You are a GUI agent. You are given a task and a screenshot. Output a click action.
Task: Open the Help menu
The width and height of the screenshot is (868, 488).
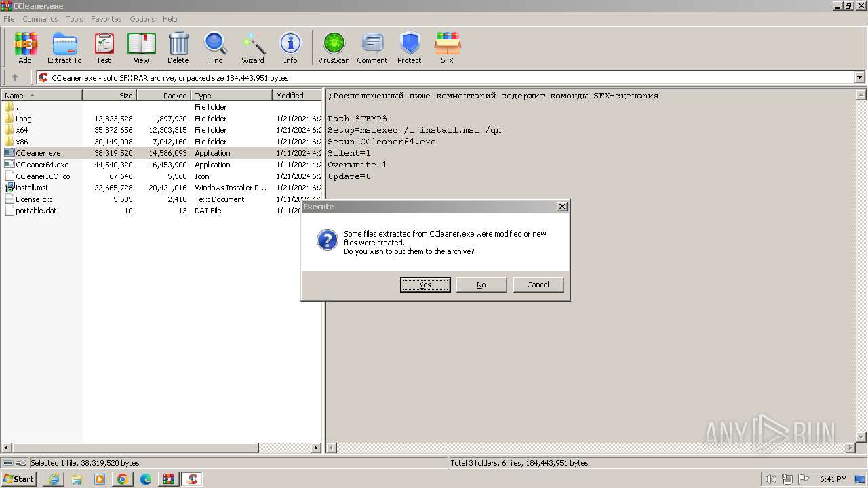point(170,19)
